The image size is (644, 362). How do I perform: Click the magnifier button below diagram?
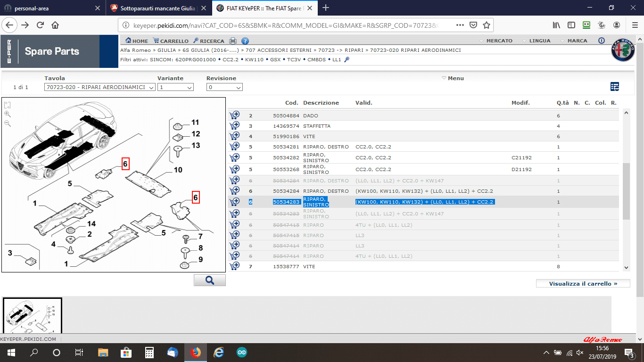click(x=210, y=280)
